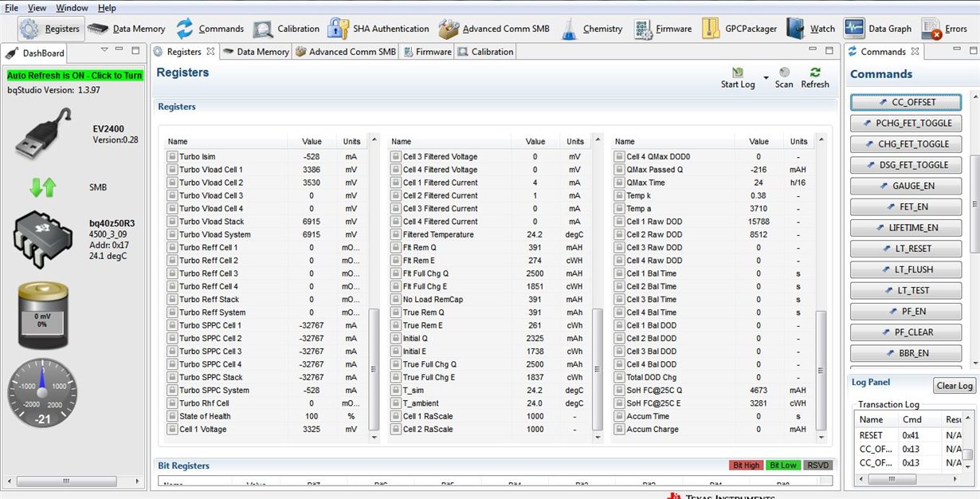Open the Watch toolbar item

coord(811,29)
